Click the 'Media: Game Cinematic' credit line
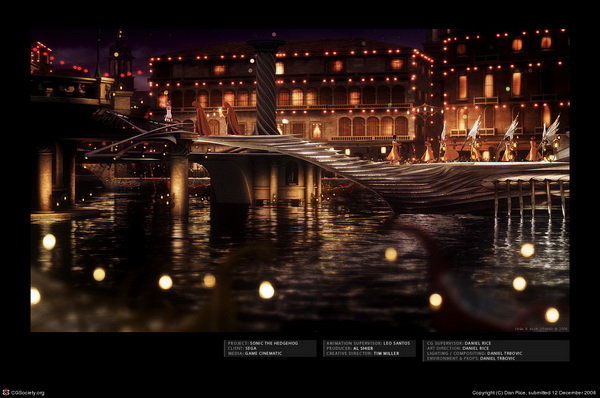The image size is (600, 398). (x=254, y=353)
